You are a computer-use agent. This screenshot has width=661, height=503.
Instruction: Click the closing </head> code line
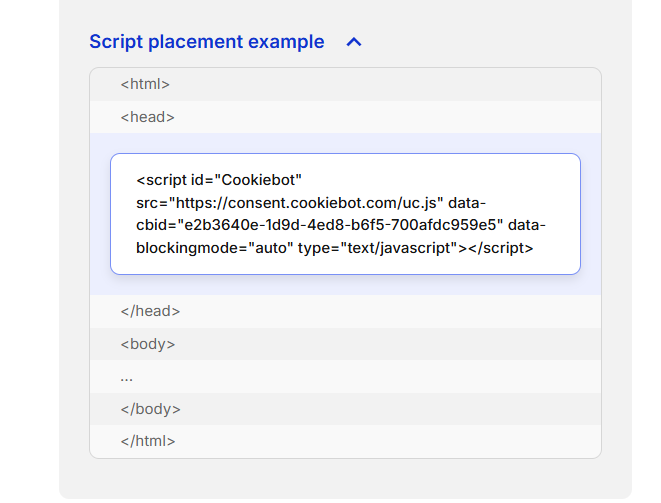(150, 311)
